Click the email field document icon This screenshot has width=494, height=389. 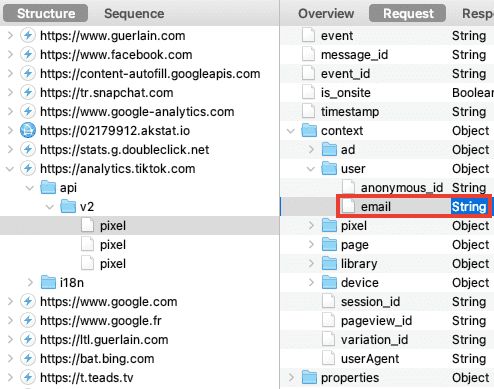349,206
